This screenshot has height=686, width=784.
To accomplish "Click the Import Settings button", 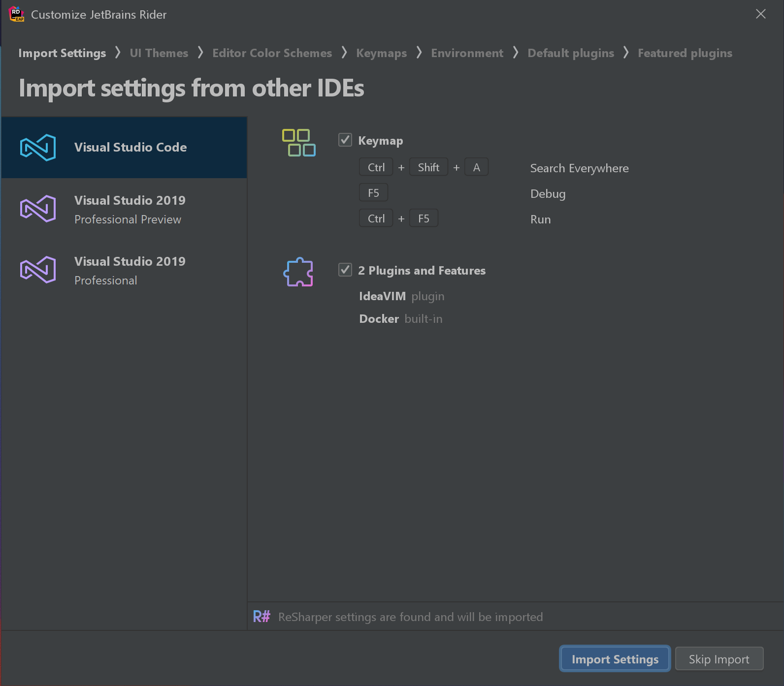I will click(615, 659).
